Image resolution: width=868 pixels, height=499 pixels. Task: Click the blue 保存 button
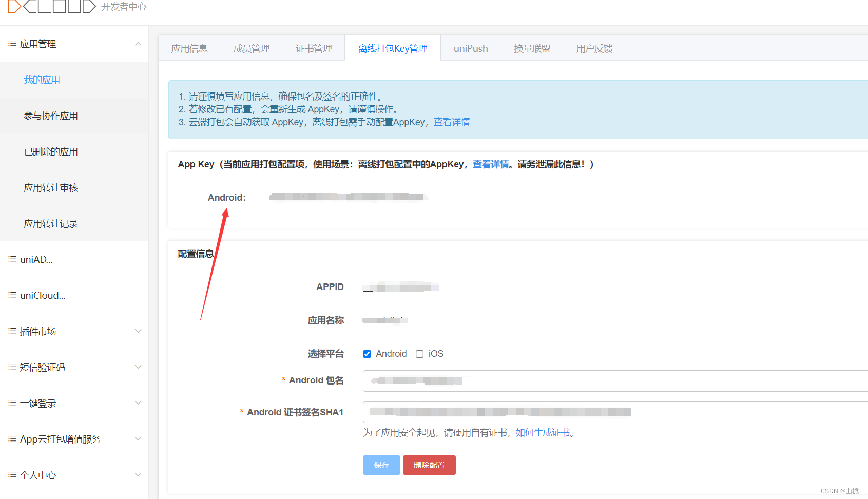pyautogui.click(x=381, y=465)
